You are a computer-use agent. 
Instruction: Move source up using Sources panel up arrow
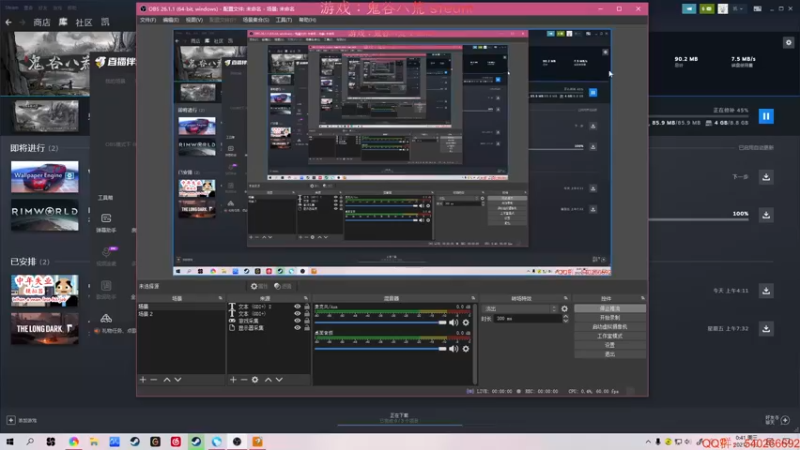[268, 380]
